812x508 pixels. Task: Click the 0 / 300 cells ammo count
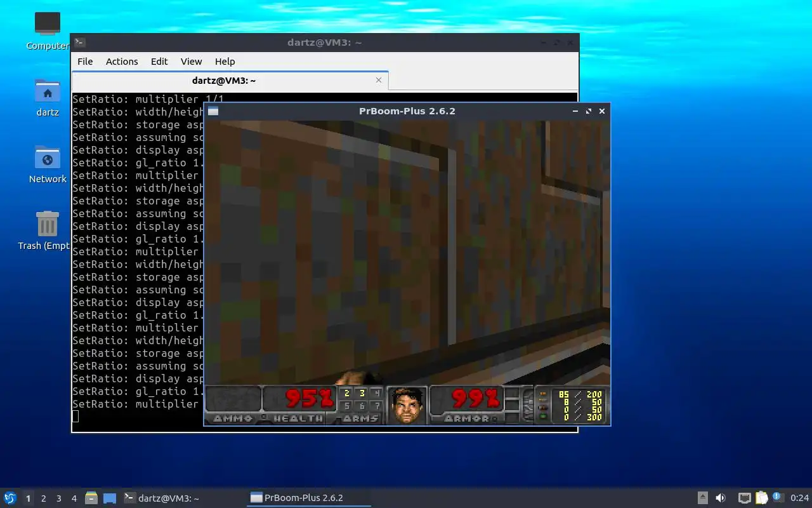click(580, 417)
